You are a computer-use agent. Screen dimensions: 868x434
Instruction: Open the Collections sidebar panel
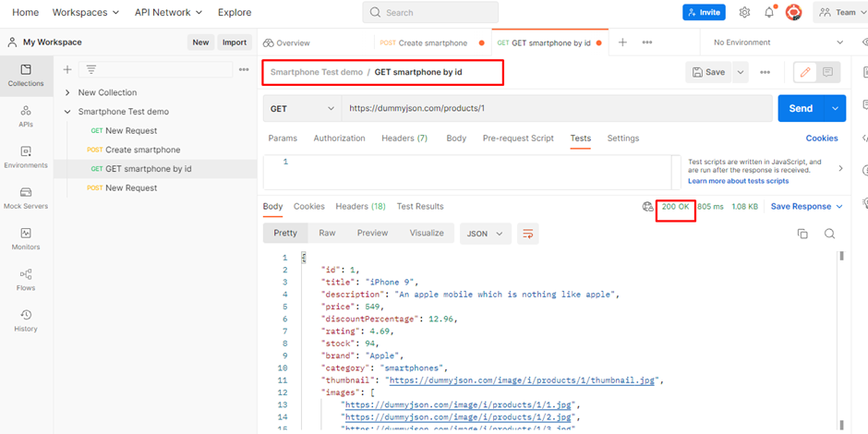point(26,77)
